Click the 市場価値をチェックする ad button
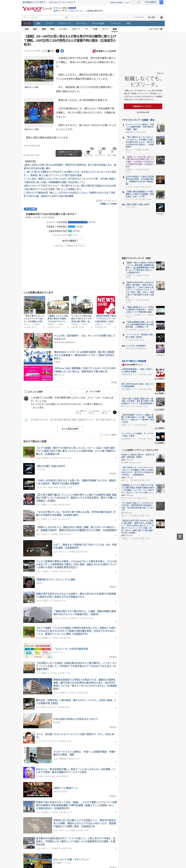 (143, 106)
